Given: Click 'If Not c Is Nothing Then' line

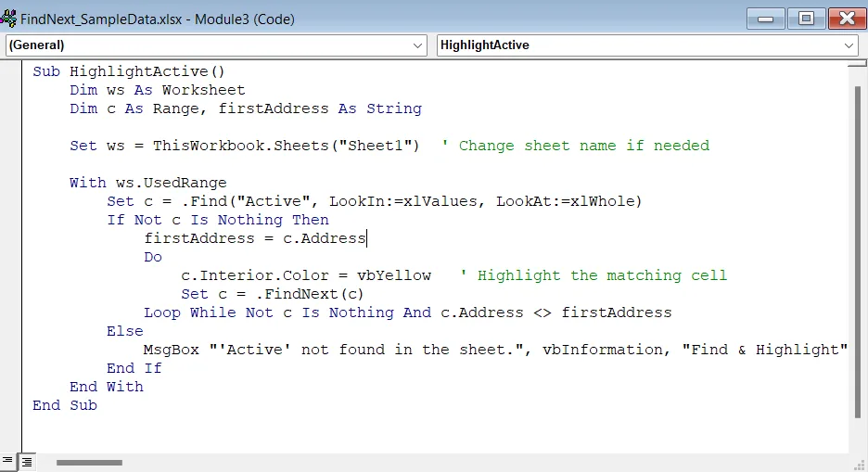Looking at the screenshot, I should coord(218,220).
